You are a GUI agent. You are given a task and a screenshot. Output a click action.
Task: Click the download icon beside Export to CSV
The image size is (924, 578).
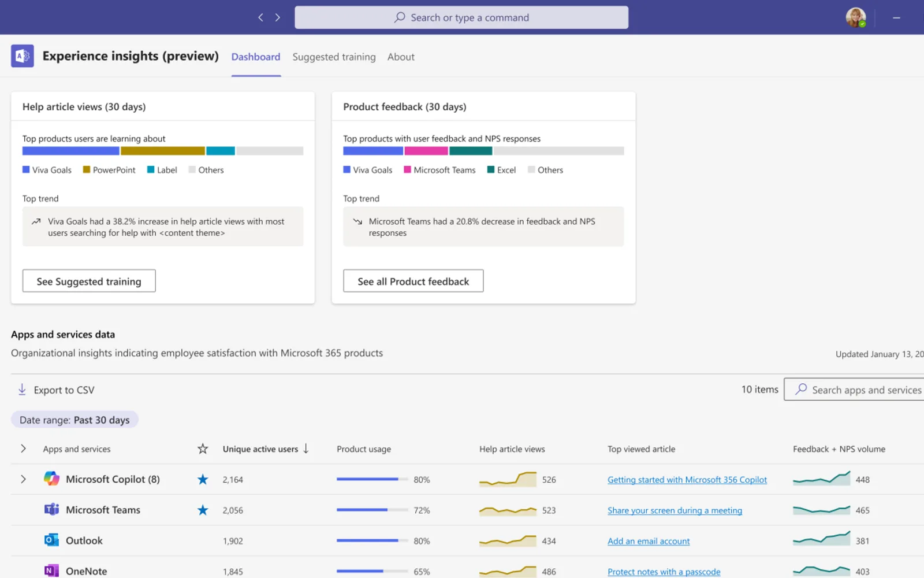22,390
